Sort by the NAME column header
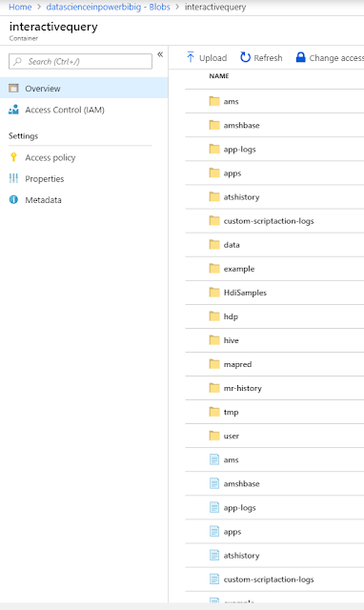 click(219, 76)
